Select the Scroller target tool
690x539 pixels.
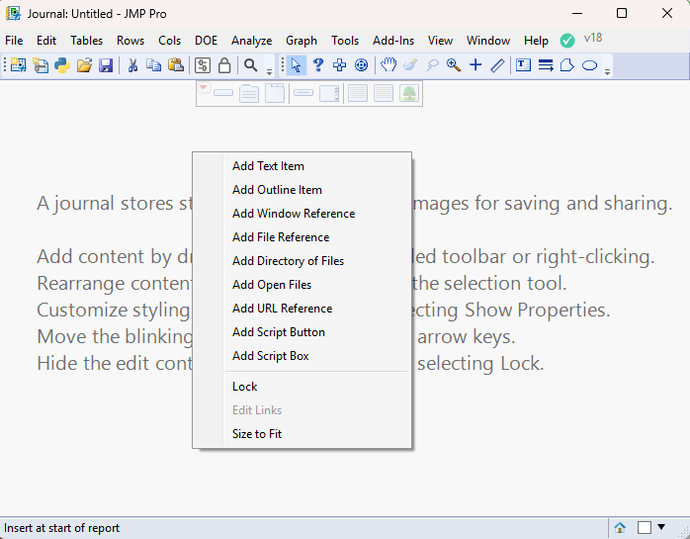[361, 65]
